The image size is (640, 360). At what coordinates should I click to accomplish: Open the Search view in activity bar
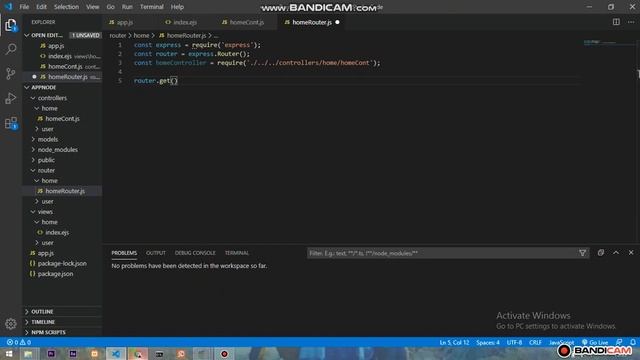click(x=11, y=49)
